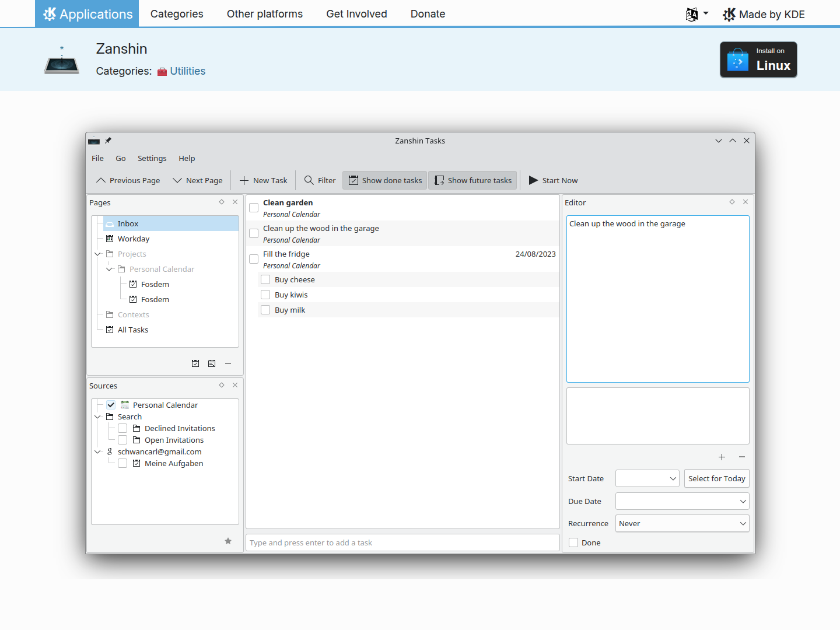Close the Pages panel
Image resolution: width=840 pixels, height=630 pixels.
click(x=235, y=202)
